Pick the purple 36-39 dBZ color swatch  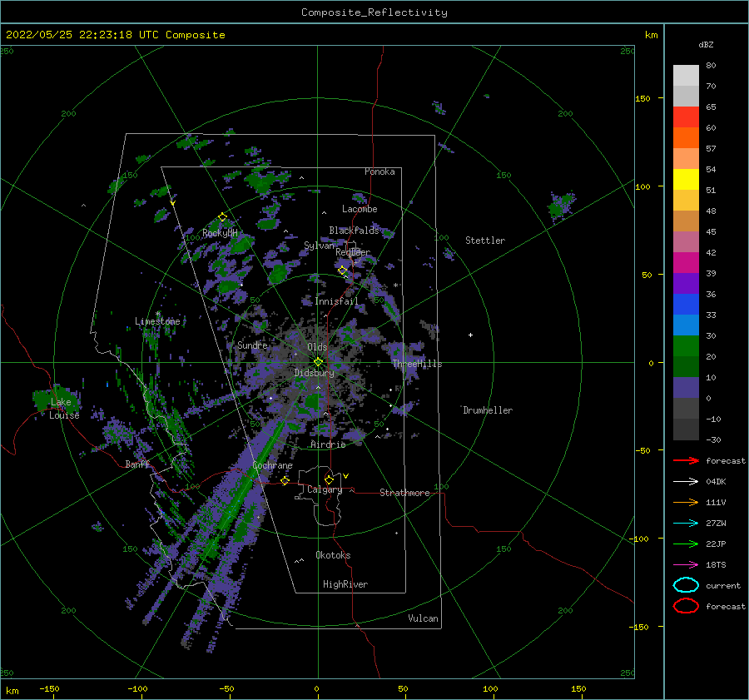(x=686, y=283)
